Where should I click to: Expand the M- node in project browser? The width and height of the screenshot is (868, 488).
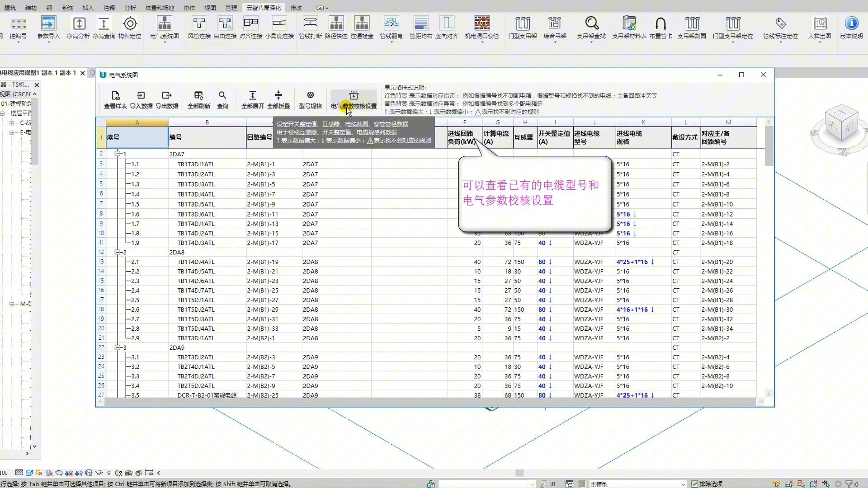(x=12, y=304)
